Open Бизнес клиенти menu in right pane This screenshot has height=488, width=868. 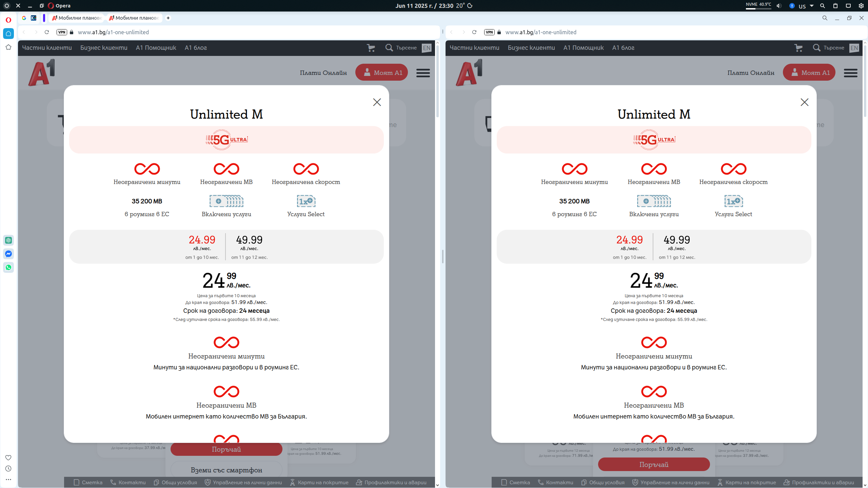[x=531, y=48]
